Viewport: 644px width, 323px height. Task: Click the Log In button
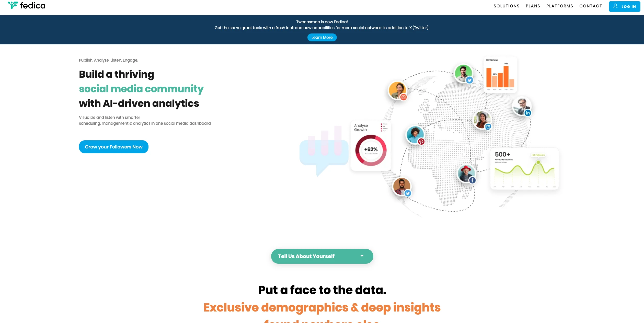click(624, 7)
